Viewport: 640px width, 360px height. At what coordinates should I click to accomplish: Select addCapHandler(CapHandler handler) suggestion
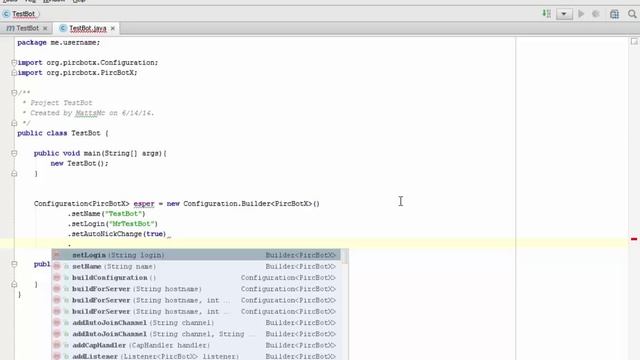[x=196, y=345]
